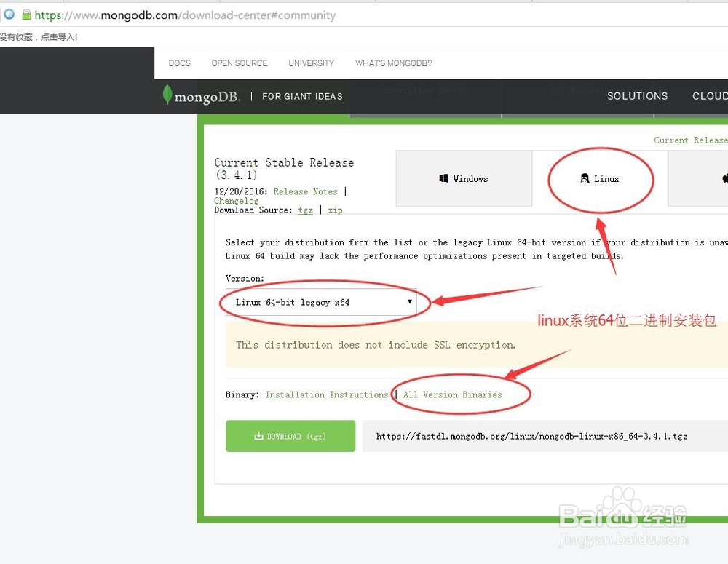Image resolution: width=728 pixels, height=564 pixels.
Task: Click the green DOWNLOAD (tgz) button
Action: 290,436
